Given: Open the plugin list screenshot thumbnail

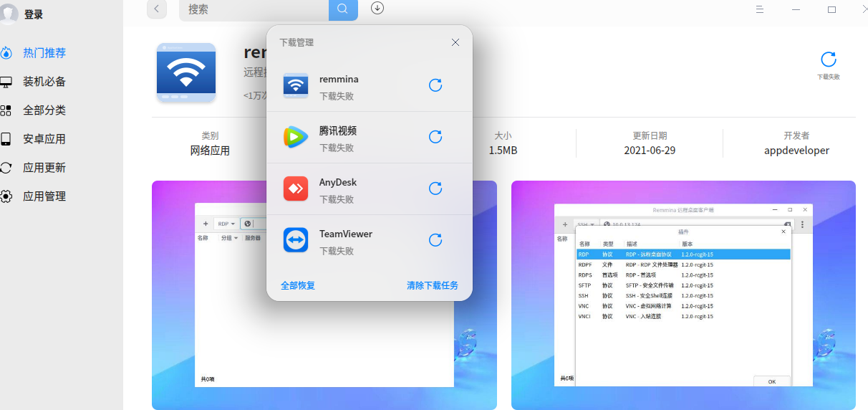Looking at the screenshot, I should (683, 295).
